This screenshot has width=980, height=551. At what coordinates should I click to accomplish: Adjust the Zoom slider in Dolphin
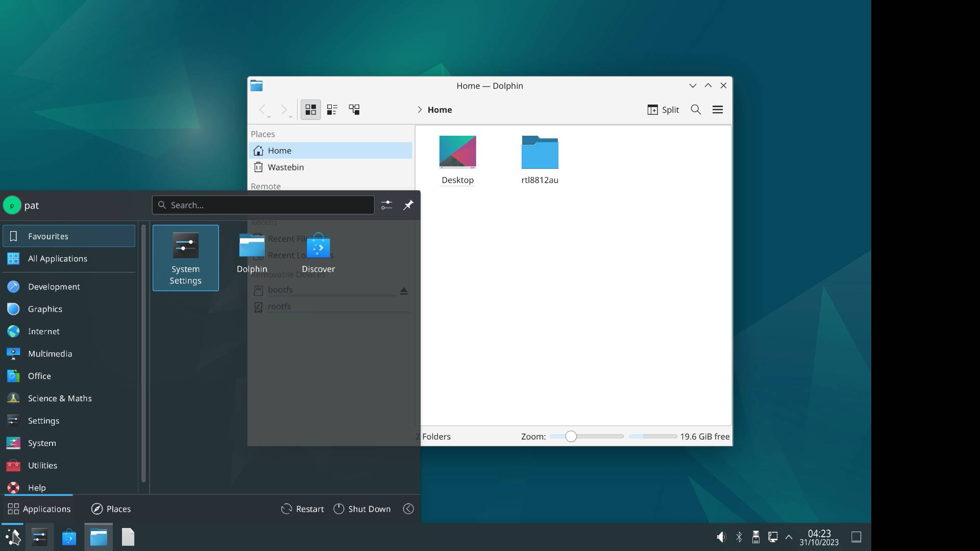pos(572,436)
